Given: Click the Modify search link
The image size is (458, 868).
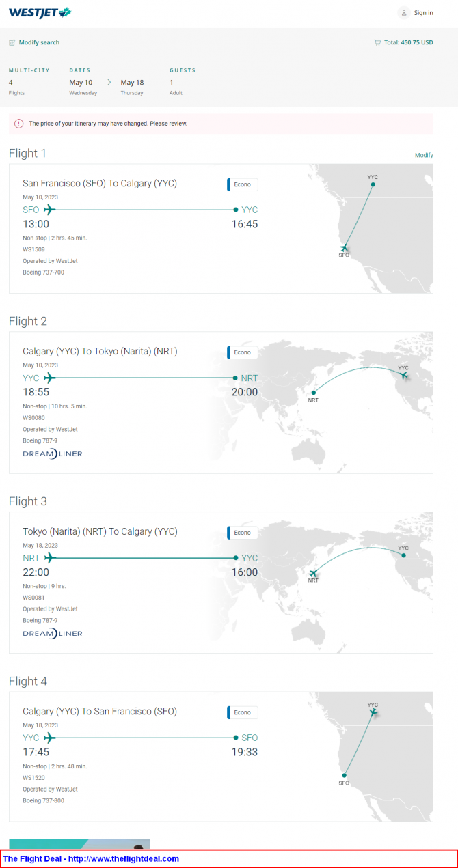Looking at the screenshot, I should [x=39, y=42].
